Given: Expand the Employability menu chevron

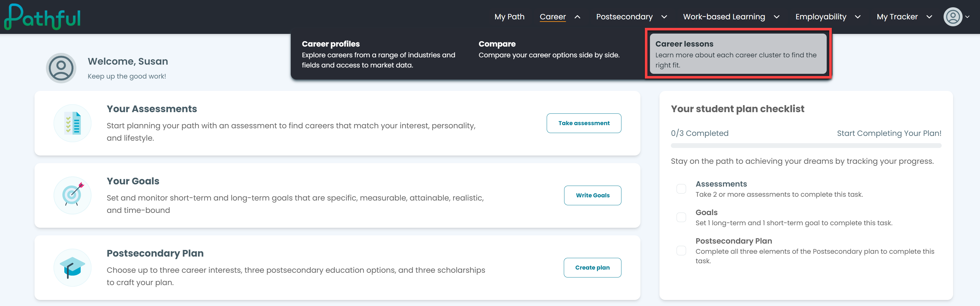Looking at the screenshot, I should (x=857, y=17).
